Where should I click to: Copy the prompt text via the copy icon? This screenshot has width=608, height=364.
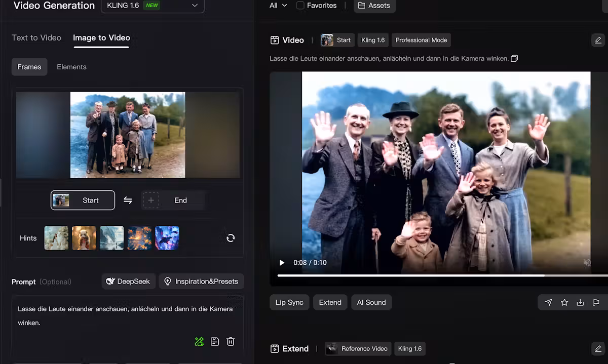point(514,58)
